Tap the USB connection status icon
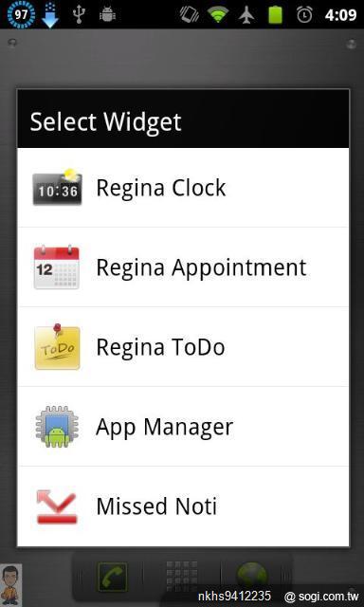The image size is (364, 607). [x=79, y=15]
